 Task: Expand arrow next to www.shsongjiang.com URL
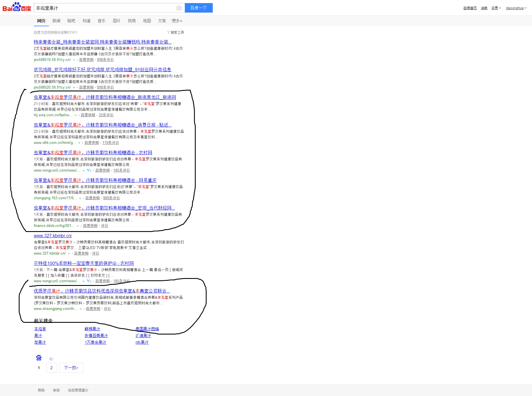click(x=81, y=309)
